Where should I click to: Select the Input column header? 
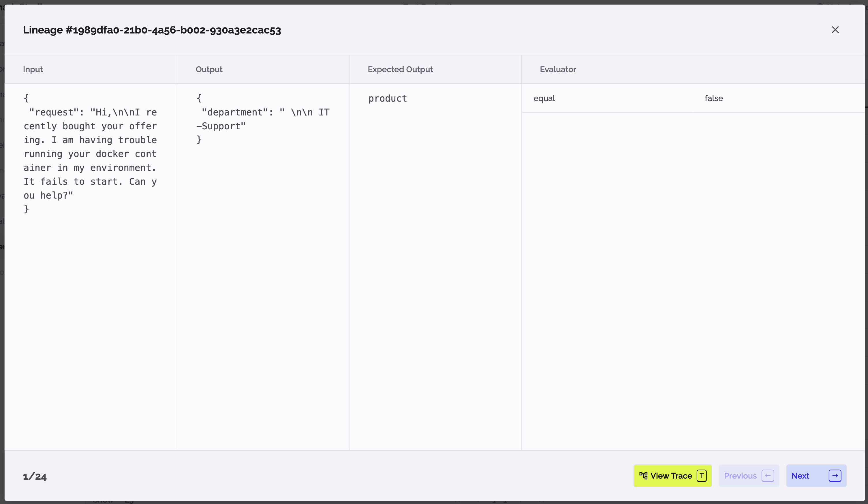(33, 69)
